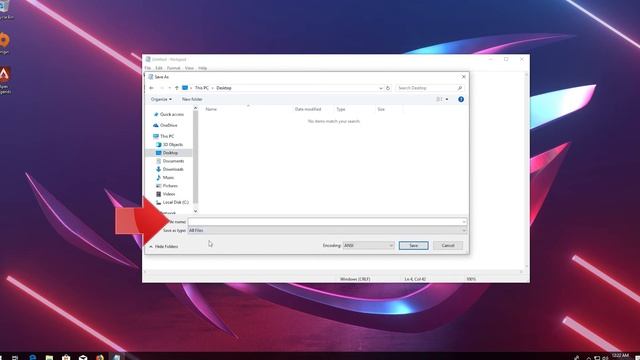The image size is (640, 360).
Task: Open Notepad Format menu
Action: coord(173,68)
